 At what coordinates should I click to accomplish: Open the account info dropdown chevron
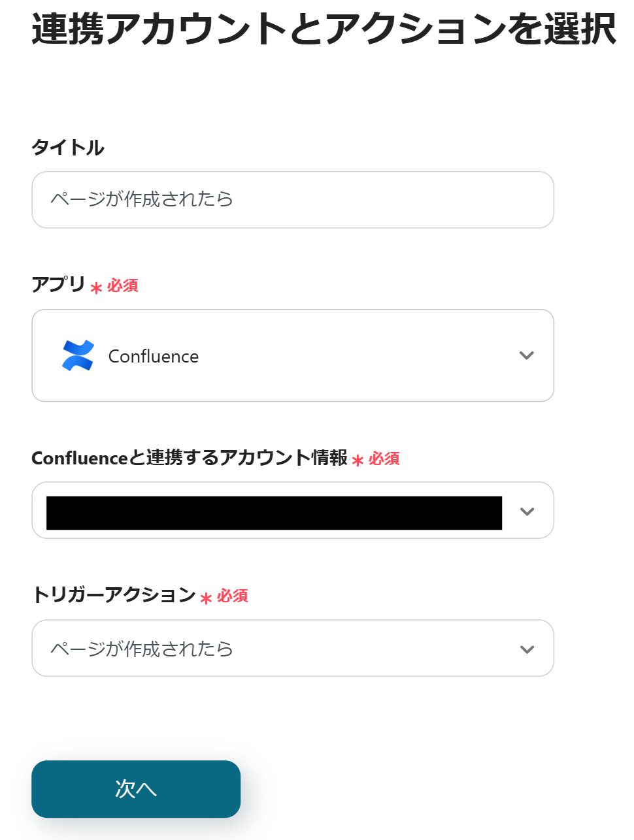pyautogui.click(x=527, y=511)
